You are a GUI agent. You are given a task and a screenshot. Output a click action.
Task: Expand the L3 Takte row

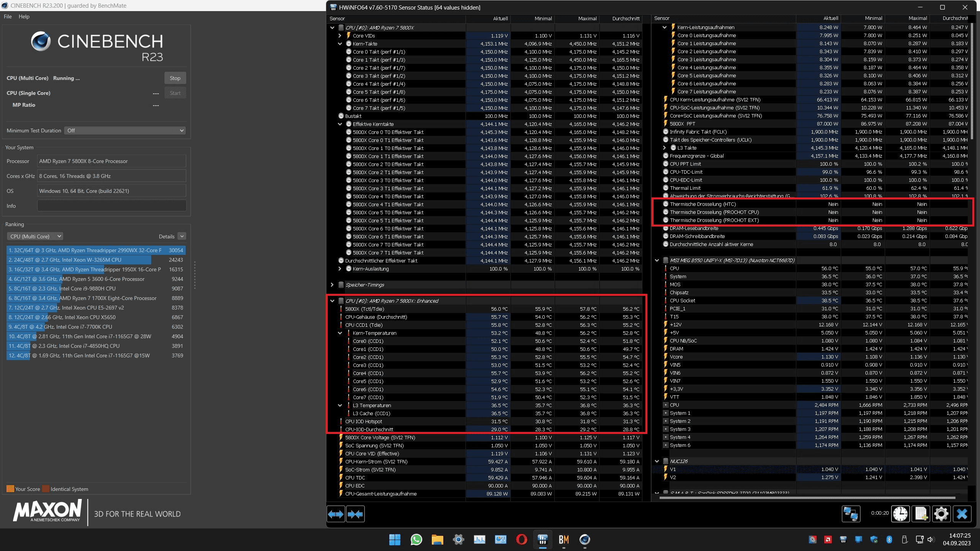tap(664, 148)
